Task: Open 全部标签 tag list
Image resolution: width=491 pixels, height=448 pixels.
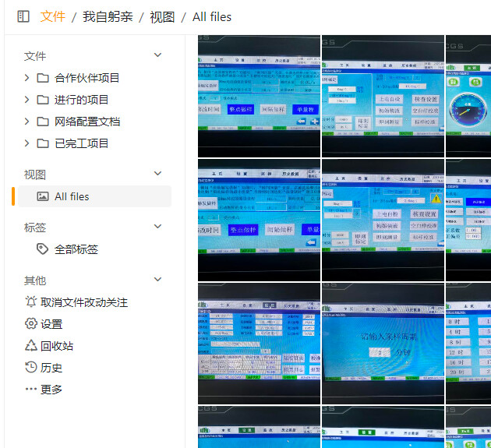Action: point(76,249)
